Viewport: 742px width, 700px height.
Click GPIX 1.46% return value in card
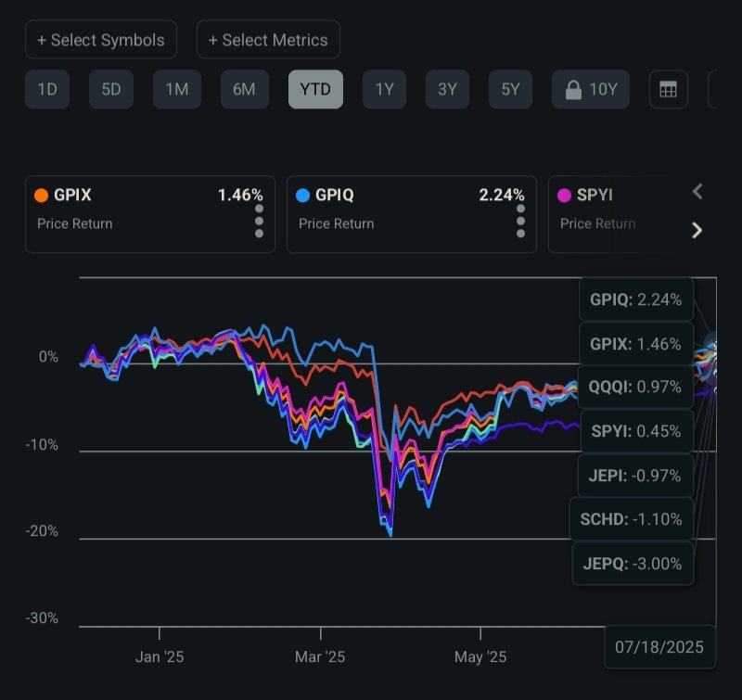point(240,195)
